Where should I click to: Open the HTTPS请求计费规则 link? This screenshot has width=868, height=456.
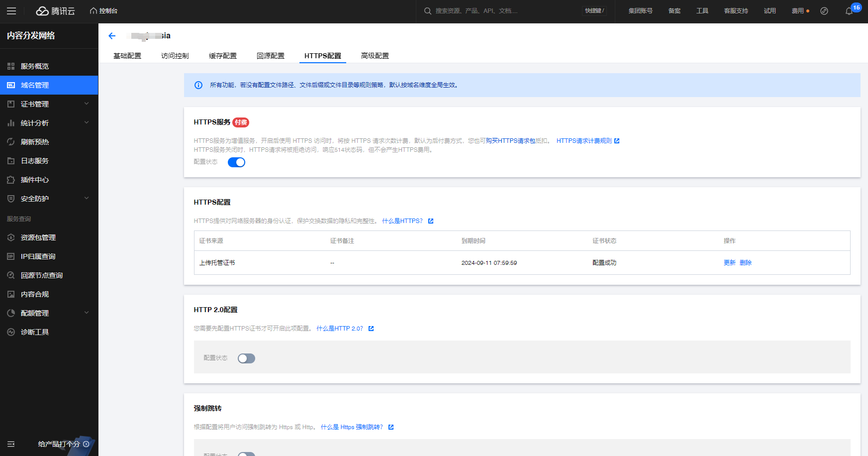coord(584,141)
